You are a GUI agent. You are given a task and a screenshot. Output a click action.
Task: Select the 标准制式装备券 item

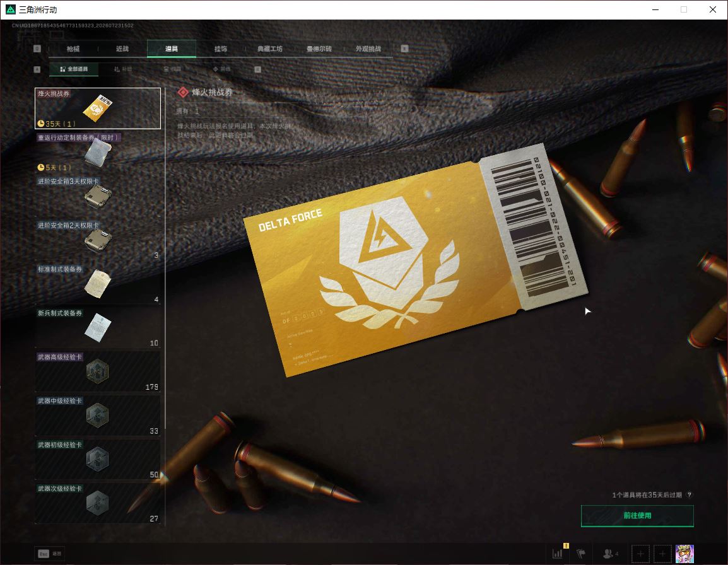(98, 284)
